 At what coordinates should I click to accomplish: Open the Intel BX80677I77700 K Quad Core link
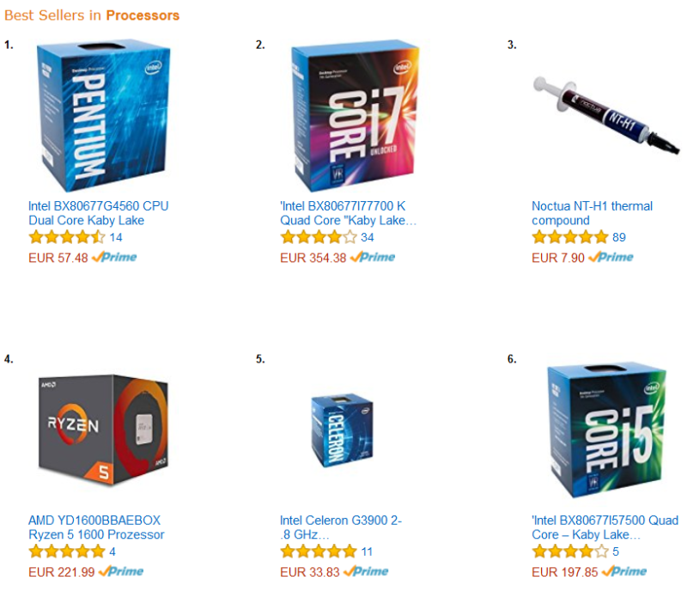[349, 213]
